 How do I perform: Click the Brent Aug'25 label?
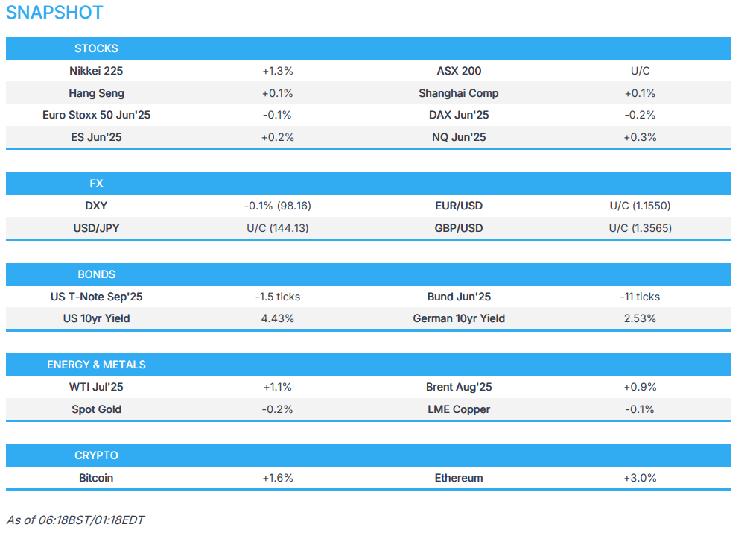click(x=459, y=387)
